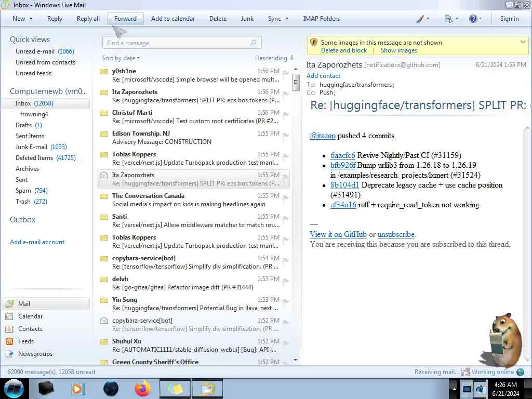The width and height of the screenshot is (532, 399).
Task: Open Sort by date dropdown
Action: pos(121,58)
